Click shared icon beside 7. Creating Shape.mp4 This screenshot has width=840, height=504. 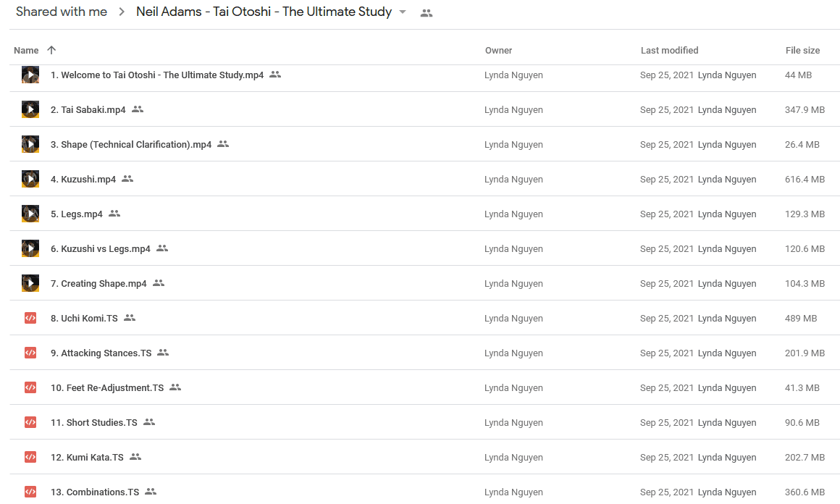tap(159, 283)
